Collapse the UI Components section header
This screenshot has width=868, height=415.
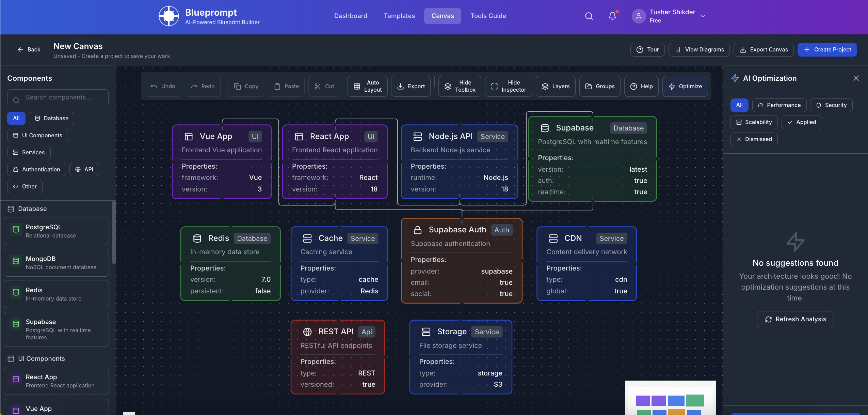pyautogui.click(x=41, y=358)
